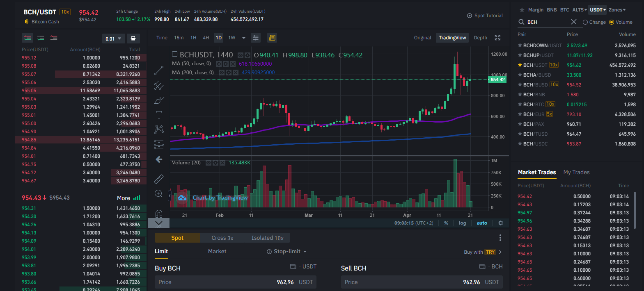This screenshot has height=291, width=644.
Task: Select the ruler measure tool
Action: pyautogui.click(x=159, y=179)
